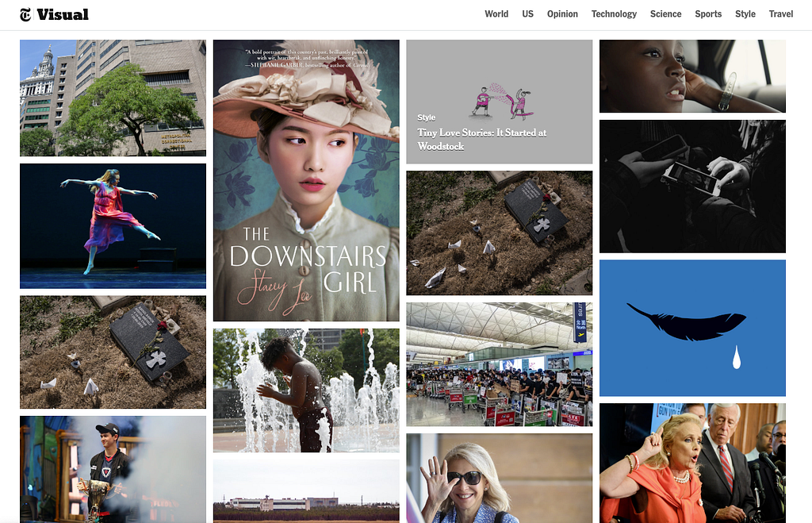Open The Downstairs Girl book cover

tap(306, 180)
